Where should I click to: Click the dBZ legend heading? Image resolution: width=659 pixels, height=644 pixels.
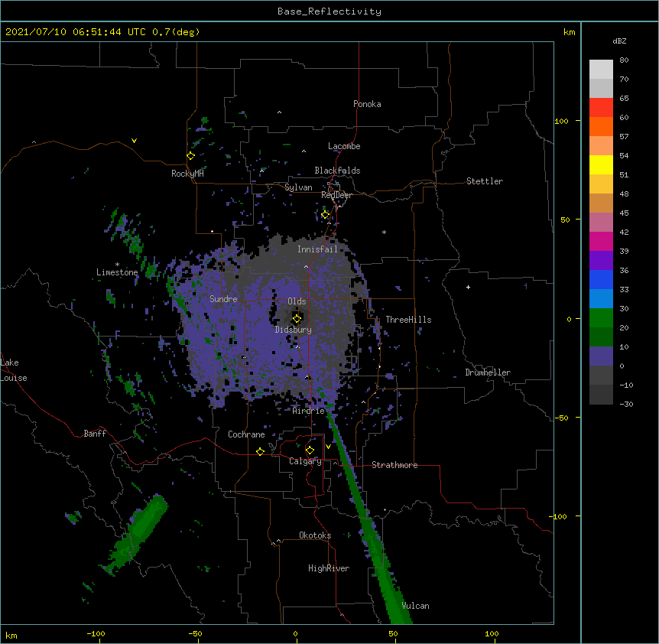(x=619, y=41)
